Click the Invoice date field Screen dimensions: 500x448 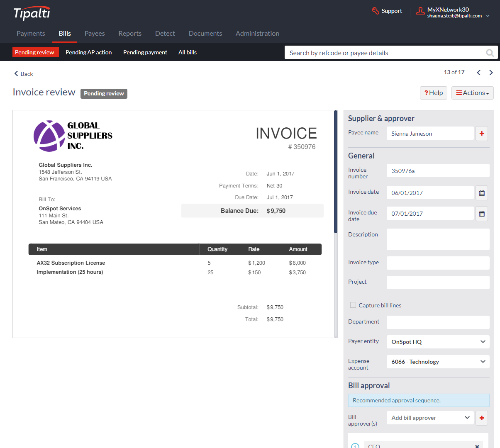pyautogui.click(x=430, y=193)
